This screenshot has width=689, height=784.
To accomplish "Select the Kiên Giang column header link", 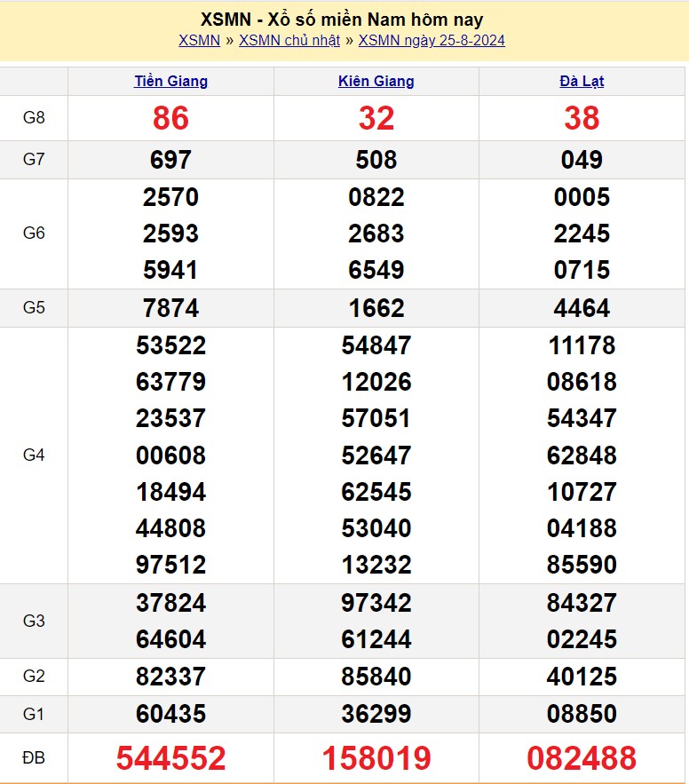I will click(x=376, y=81).
